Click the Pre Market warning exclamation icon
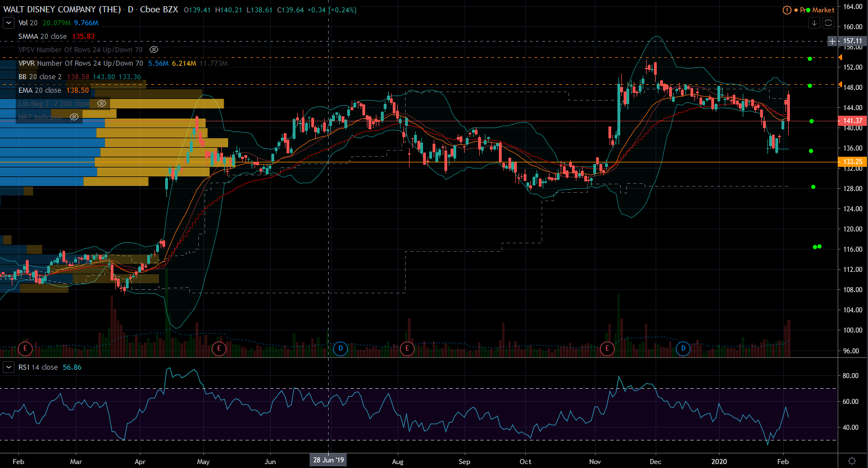This screenshot has height=468, width=868. pos(787,10)
